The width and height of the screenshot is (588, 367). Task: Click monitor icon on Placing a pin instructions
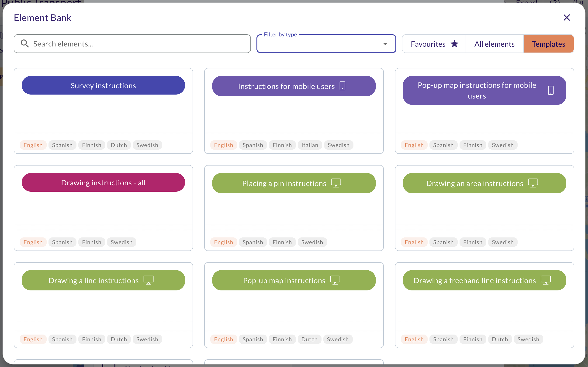tap(336, 183)
